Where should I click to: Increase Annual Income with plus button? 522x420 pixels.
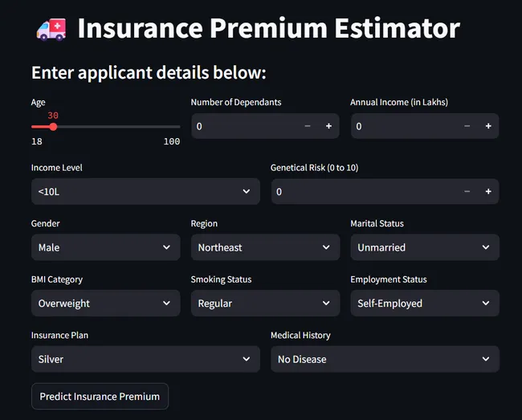point(488,126)
